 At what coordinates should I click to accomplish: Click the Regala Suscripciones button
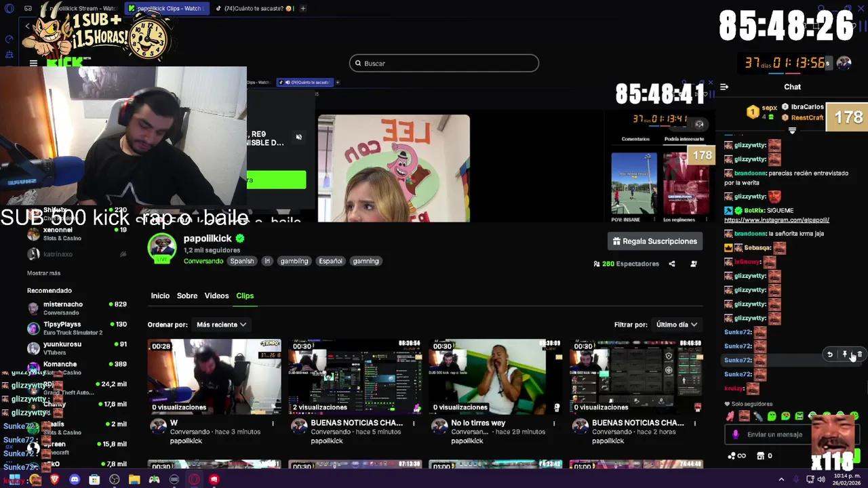[655, 241]
